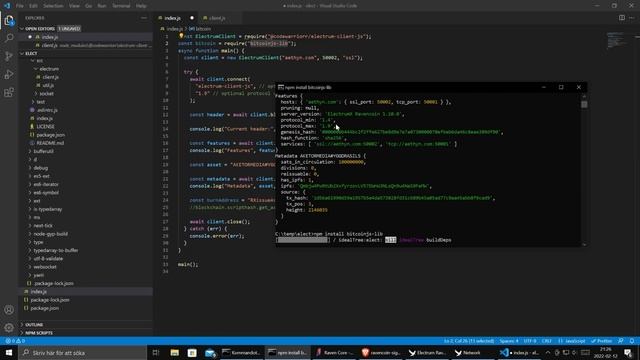This screenshot has height=360, width=640.
Task: Click the errors and warnings status indicator
Action: pos(15,341)
